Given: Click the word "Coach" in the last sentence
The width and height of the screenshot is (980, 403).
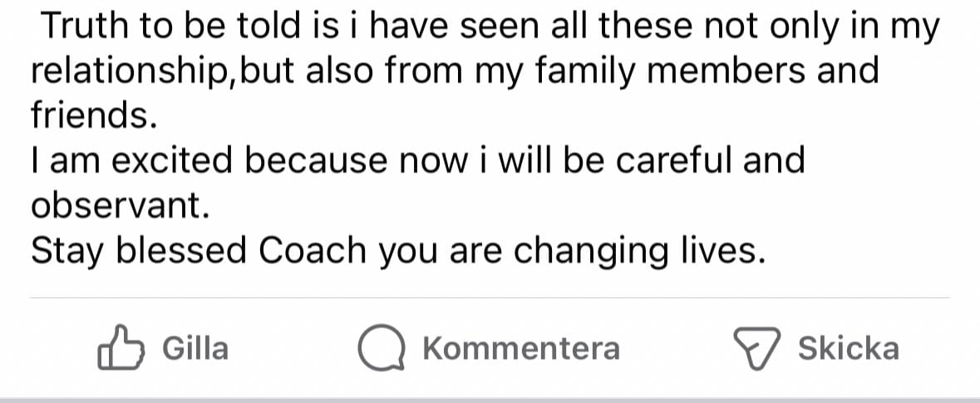Looking at the screenshot, I should coord(313,251).
